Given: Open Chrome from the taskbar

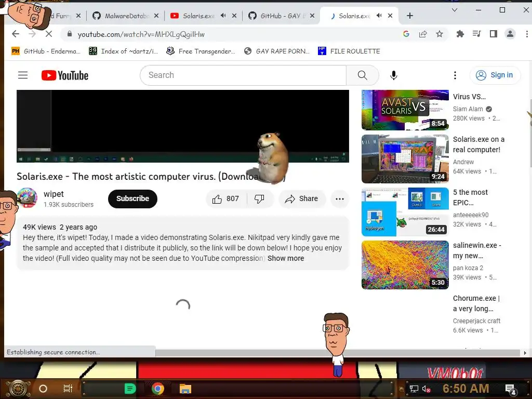Looking at the screenshot, I should [x=158, y=389].
